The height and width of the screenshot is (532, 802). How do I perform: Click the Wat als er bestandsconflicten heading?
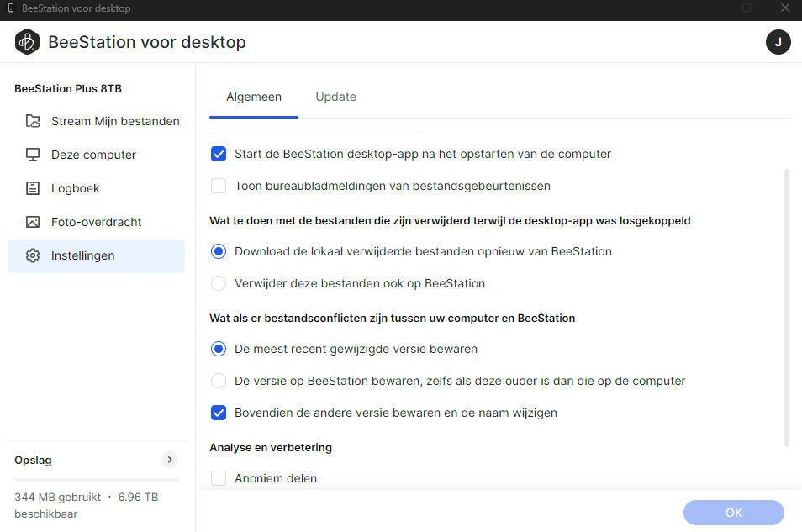(x=393, y=319)
